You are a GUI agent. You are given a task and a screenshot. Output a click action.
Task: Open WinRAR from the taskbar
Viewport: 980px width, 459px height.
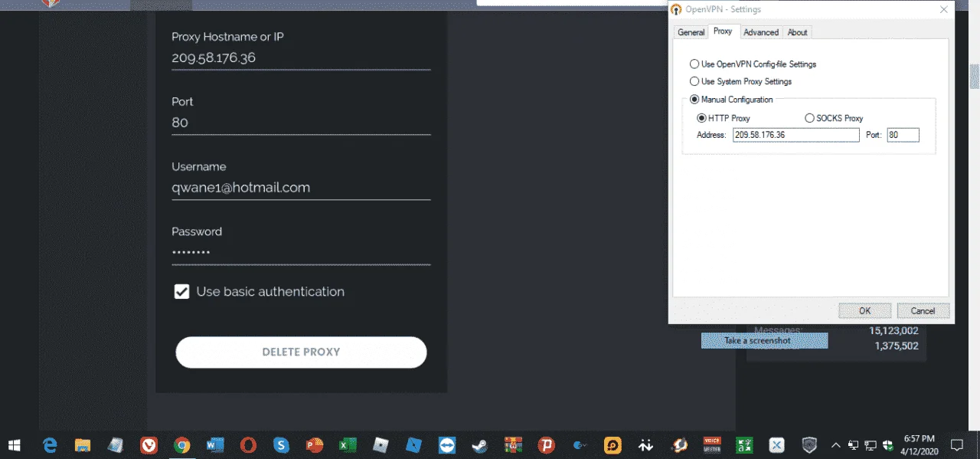click(513, 444)
